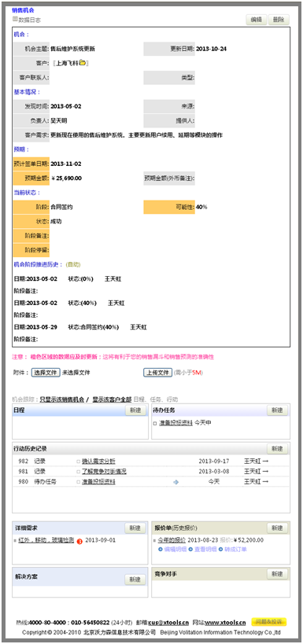The image size is (303, 644).
Task: Create a new 待办任务 with 新建
Action: [278, 410]
